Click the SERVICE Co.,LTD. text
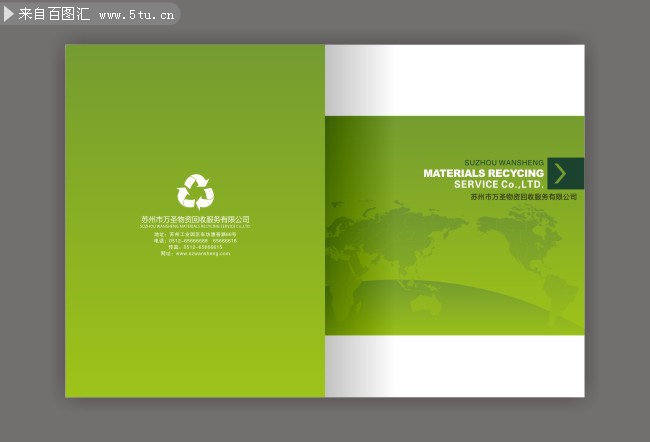Image resolution: width=650 pixels, height=442 pixels. pos(498,185)
